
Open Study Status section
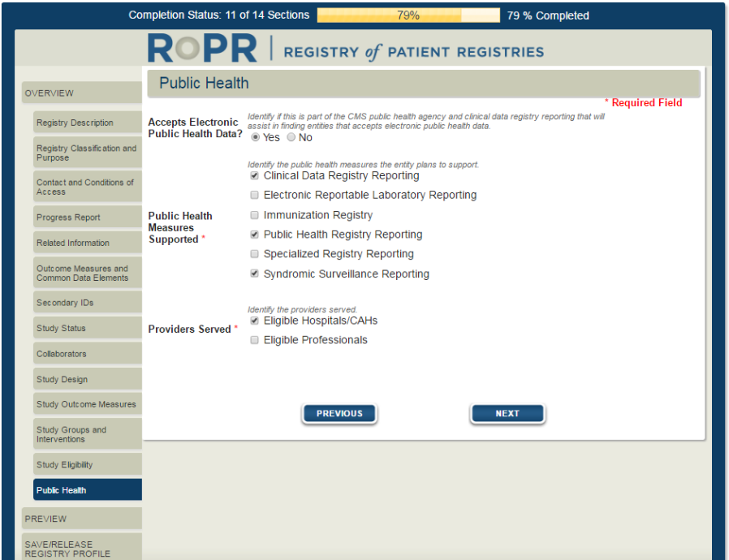coord(88,328)
